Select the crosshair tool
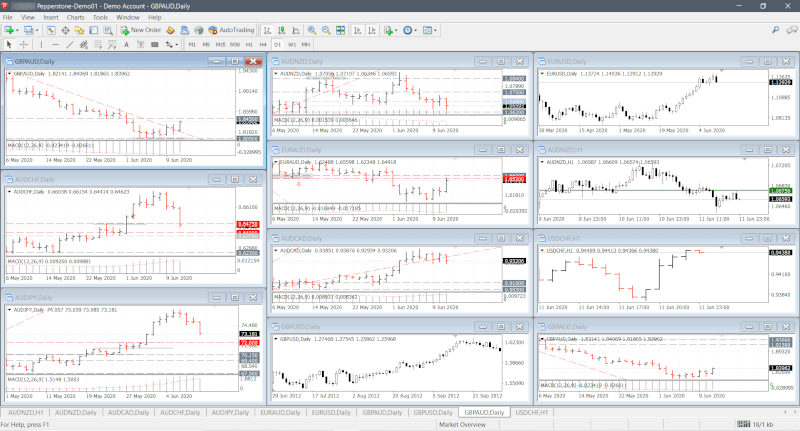This screenshot has width=800, height=431. [x=25, y=44]
